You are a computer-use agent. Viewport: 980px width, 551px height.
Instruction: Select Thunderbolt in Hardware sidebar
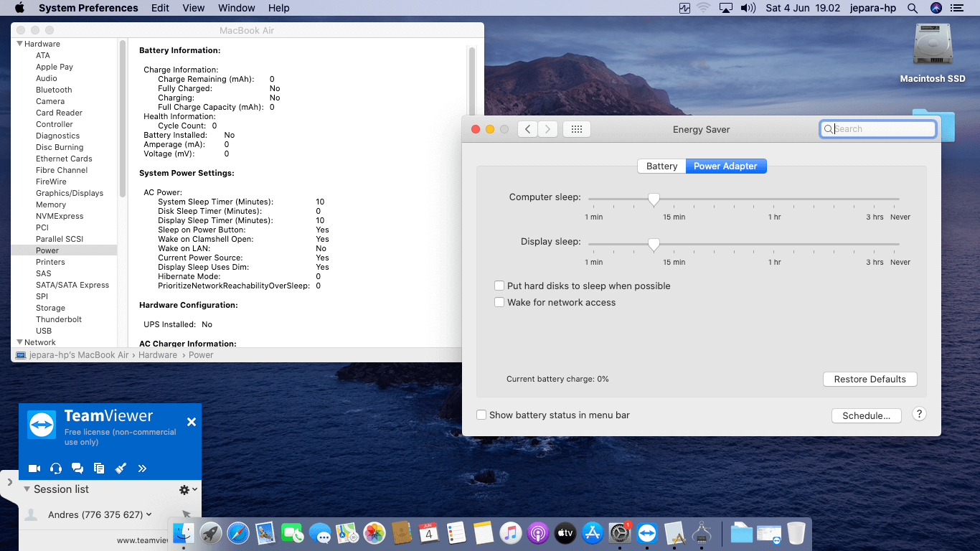coord(59,319)
